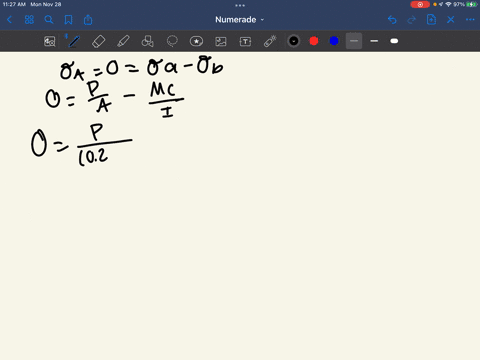Select the medium stroke width

374,41
